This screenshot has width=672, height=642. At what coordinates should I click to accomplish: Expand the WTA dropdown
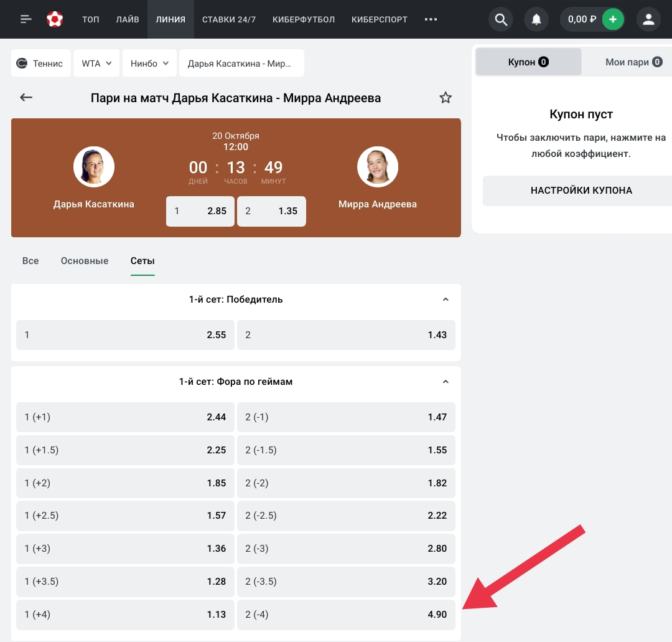click(96, 64)
